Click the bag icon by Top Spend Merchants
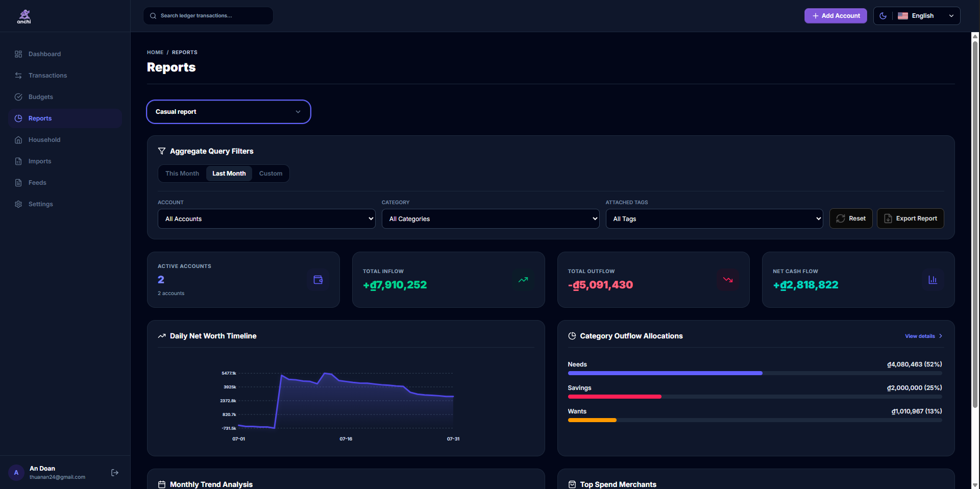980x489 pixels. (x=572, y=484)
